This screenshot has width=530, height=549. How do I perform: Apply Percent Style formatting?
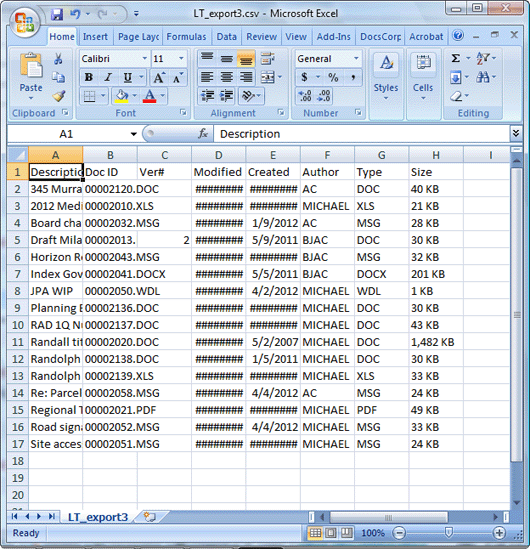point(333,77)
